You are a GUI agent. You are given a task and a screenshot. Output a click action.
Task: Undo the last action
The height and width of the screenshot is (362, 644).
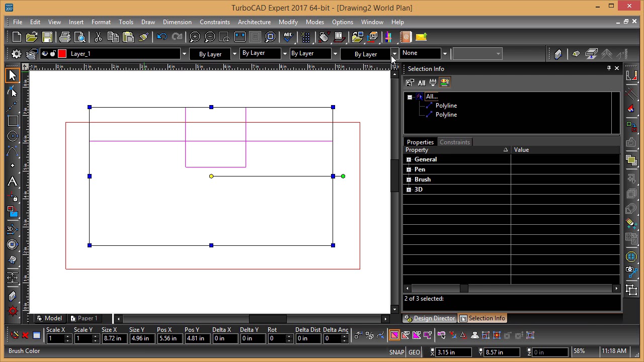click(x=162, y=37)
